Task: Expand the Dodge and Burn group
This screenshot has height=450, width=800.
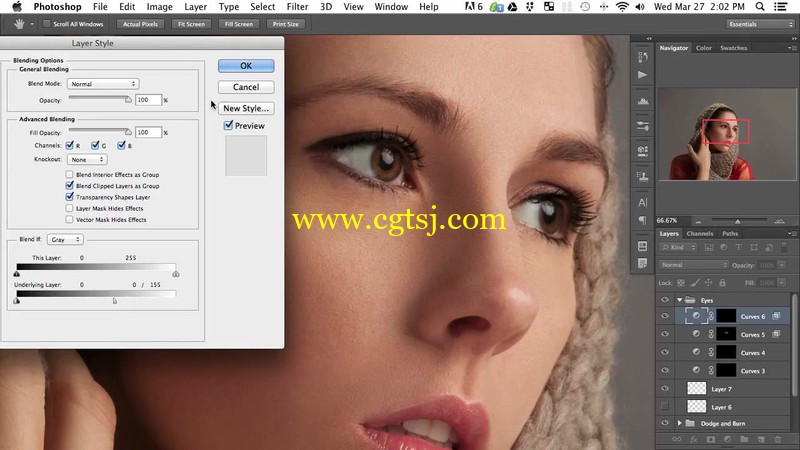Action: click(680, 423)
